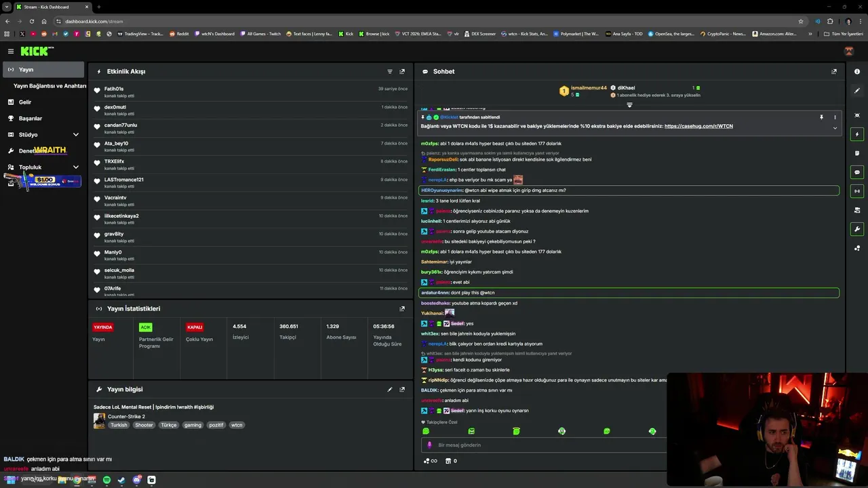The width and height of the screenshot is (868, 488).
Task: Collapse the gift leaderboard arrow
Action: tap(629, 105)
